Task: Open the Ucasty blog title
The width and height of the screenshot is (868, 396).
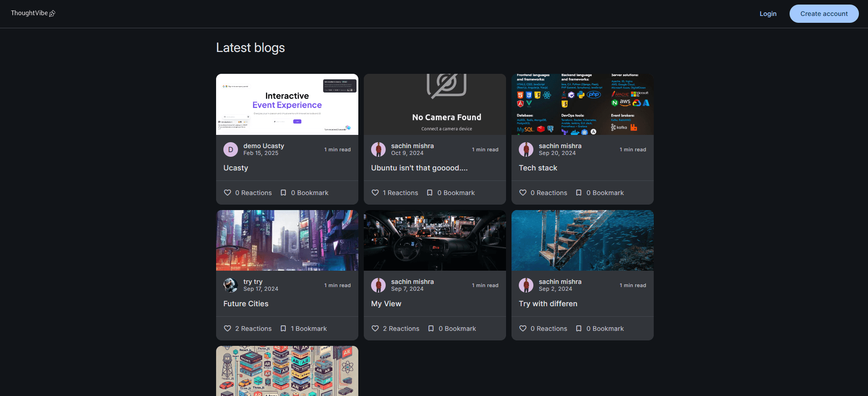Action: (x=236, y=168)
